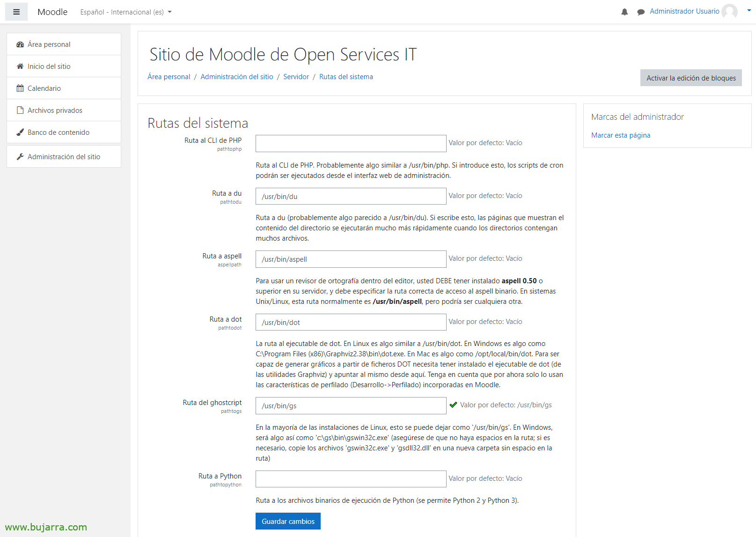
Task: Click Administrador Usuario name link
Action: (684, 11)
